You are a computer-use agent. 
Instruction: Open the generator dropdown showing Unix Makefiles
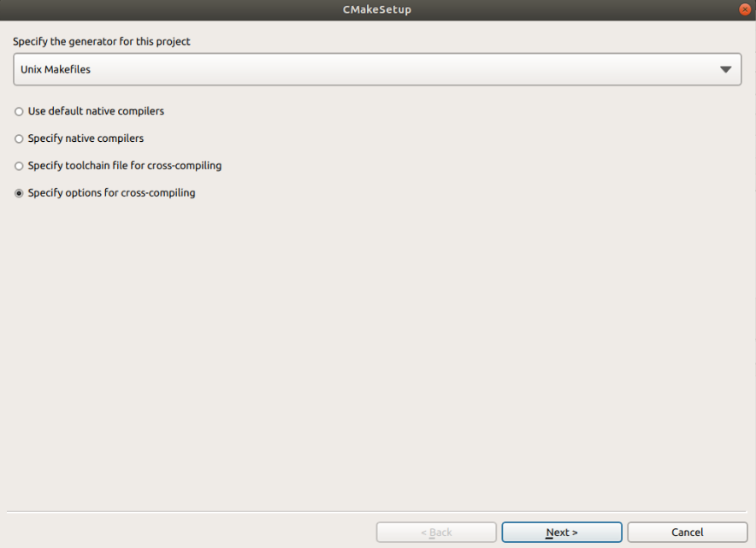click(x=377, y=69)
